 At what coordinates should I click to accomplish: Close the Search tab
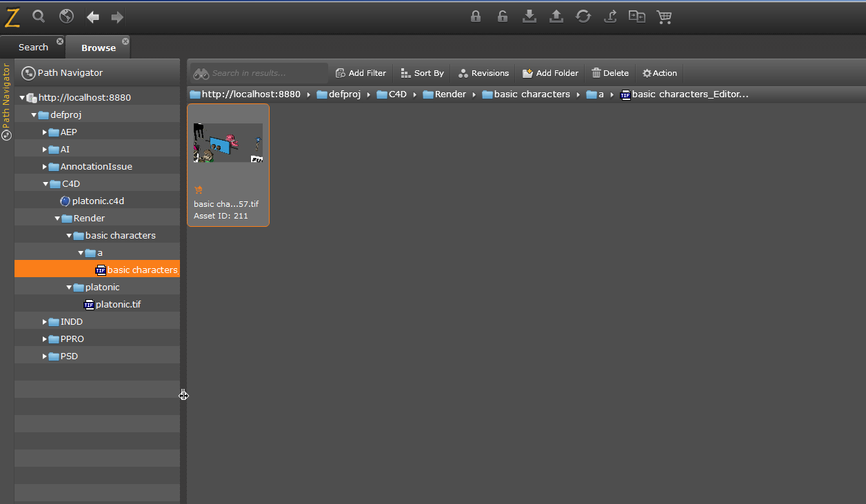click(60, 41)
